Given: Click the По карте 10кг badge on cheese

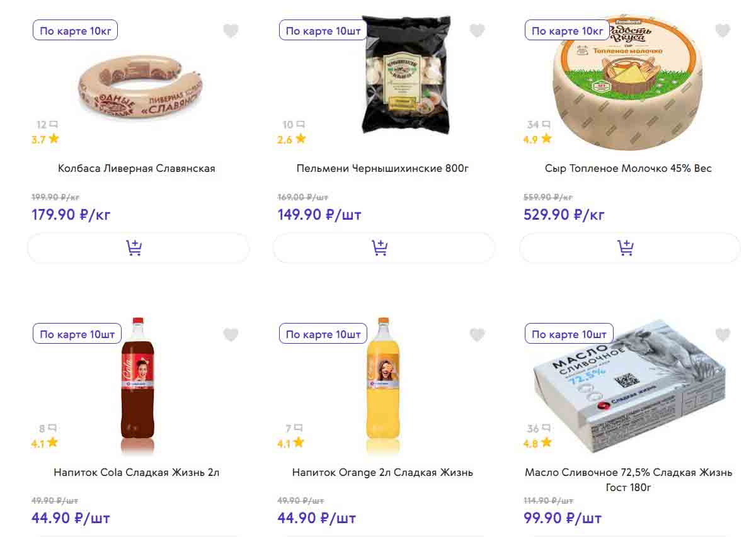Looking at the screenshot, I should coord(567,31).
